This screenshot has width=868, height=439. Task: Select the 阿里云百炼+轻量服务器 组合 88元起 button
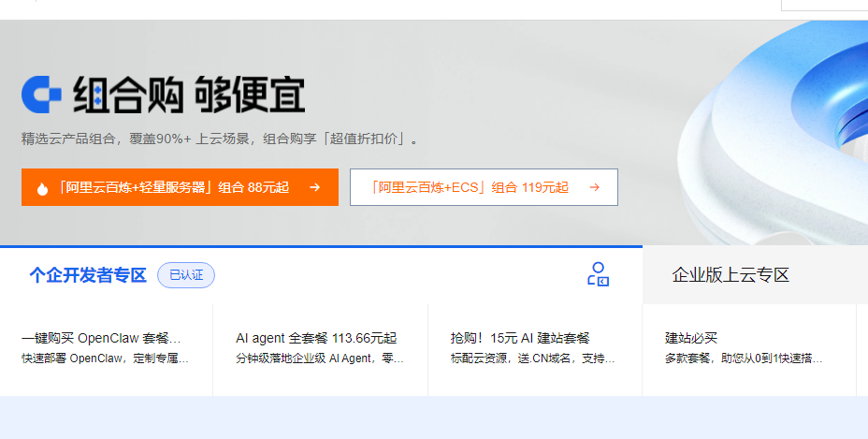click(180, 187)
